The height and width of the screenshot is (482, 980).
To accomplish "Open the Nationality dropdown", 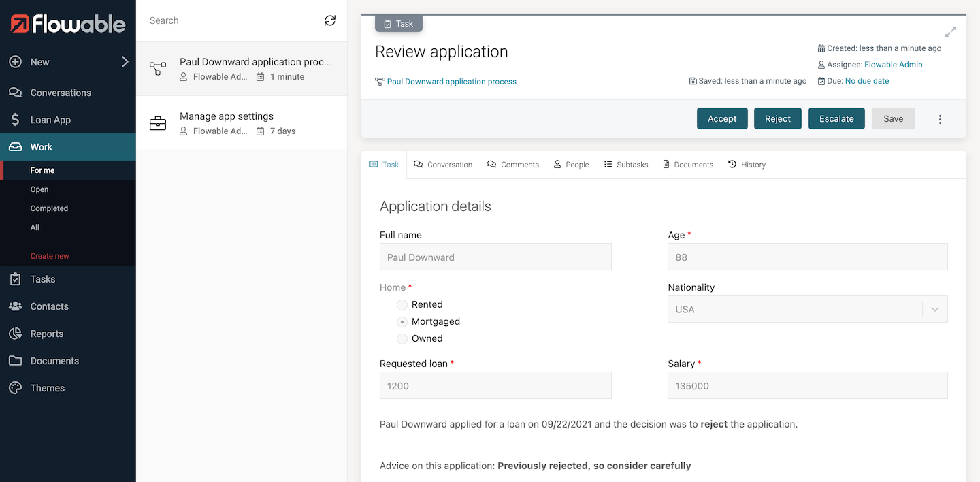I will [934, 309].
